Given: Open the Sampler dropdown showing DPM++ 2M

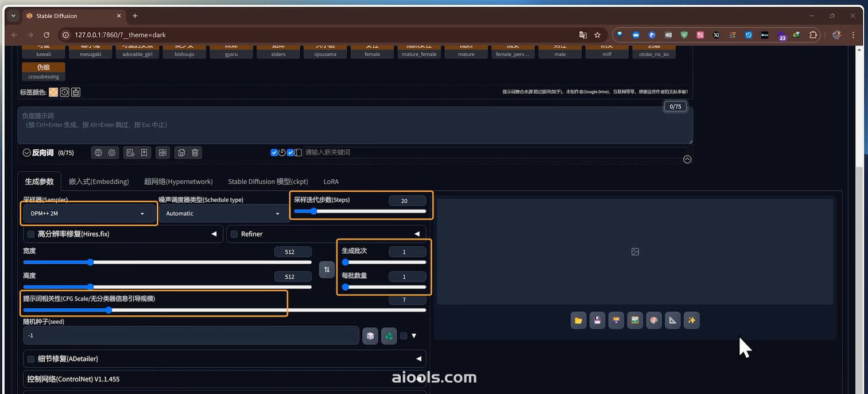Looking at the screenshot, I should click(x=88, y=214).
